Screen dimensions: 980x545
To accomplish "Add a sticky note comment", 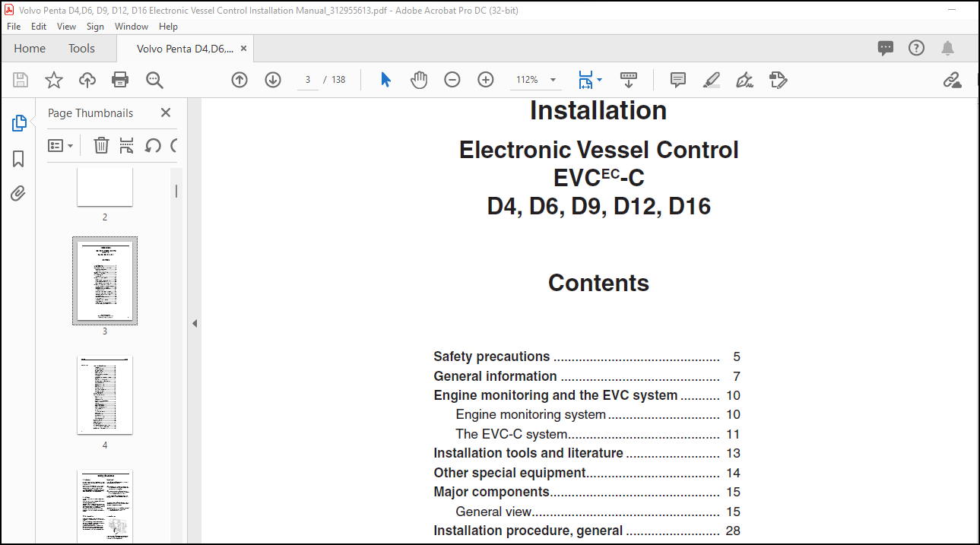I will tap(678, 80).
